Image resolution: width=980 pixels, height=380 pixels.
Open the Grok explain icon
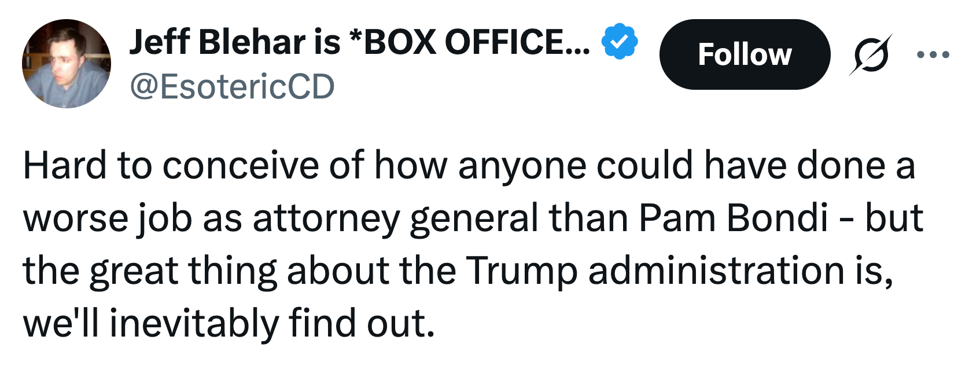click(870, 54)
